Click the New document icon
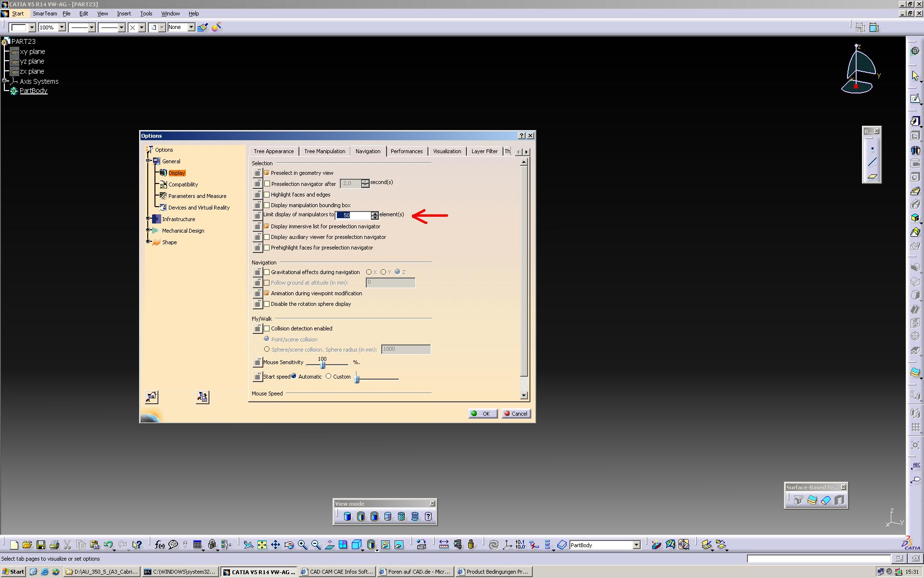 coord(14,545)
